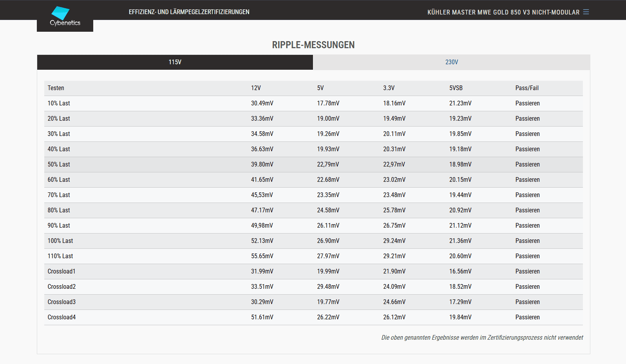Select the Testen column header
Image resolution: width=626 pixels, height=364 pixels.
tap(56, 88)
